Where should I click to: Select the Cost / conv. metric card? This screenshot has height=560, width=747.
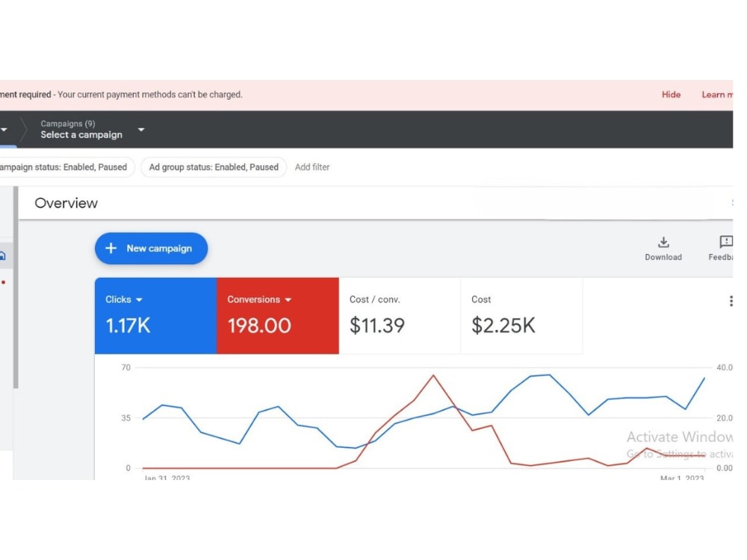pos(400,316)
